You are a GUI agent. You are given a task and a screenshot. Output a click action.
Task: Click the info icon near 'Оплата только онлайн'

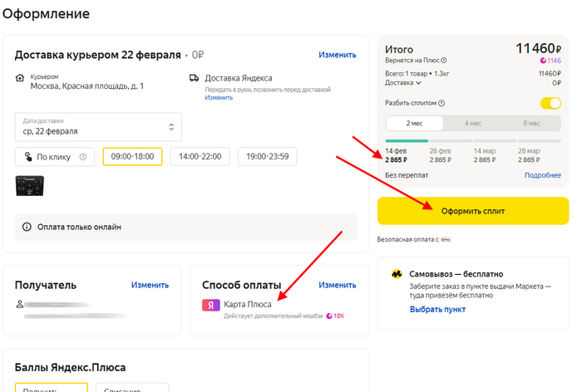27,227
